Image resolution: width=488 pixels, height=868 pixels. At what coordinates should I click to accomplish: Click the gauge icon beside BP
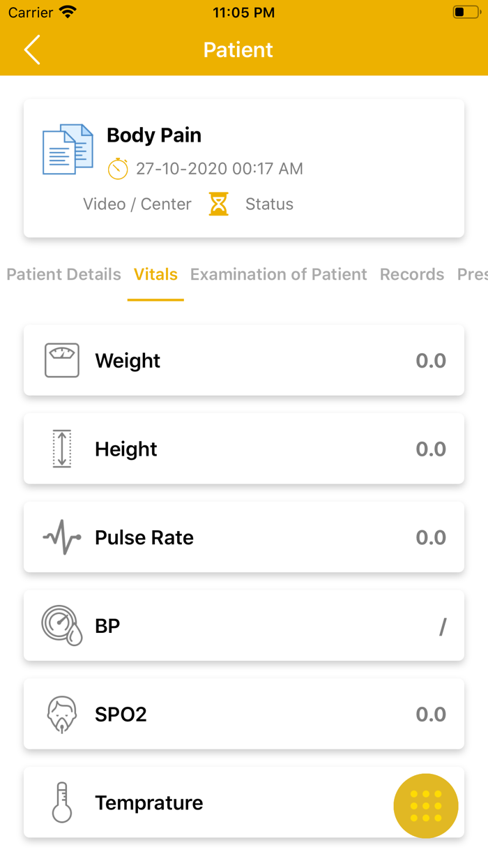[x=61, y=626]
